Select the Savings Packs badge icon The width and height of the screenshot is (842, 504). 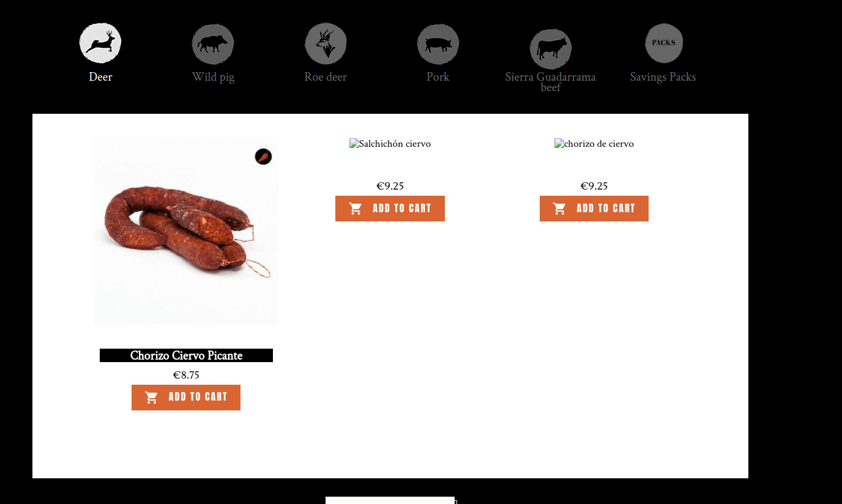click(664, 43)
